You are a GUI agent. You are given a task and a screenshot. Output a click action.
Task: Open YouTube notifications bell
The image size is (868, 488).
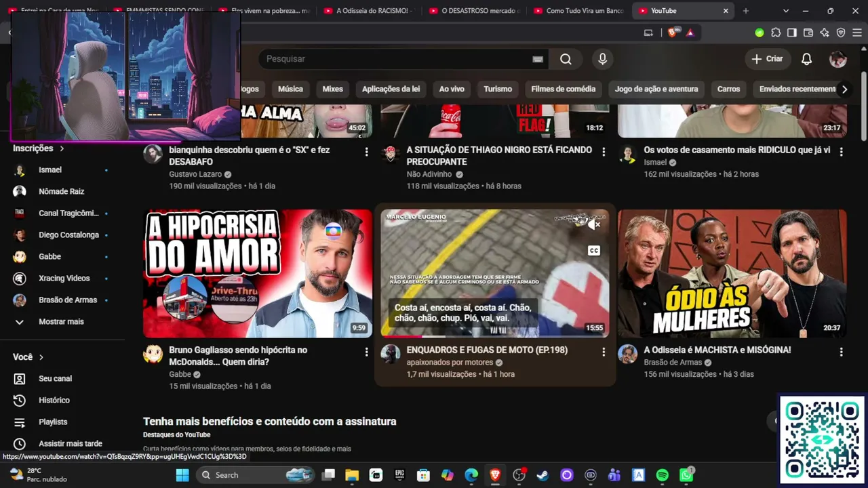coord(806,59)
